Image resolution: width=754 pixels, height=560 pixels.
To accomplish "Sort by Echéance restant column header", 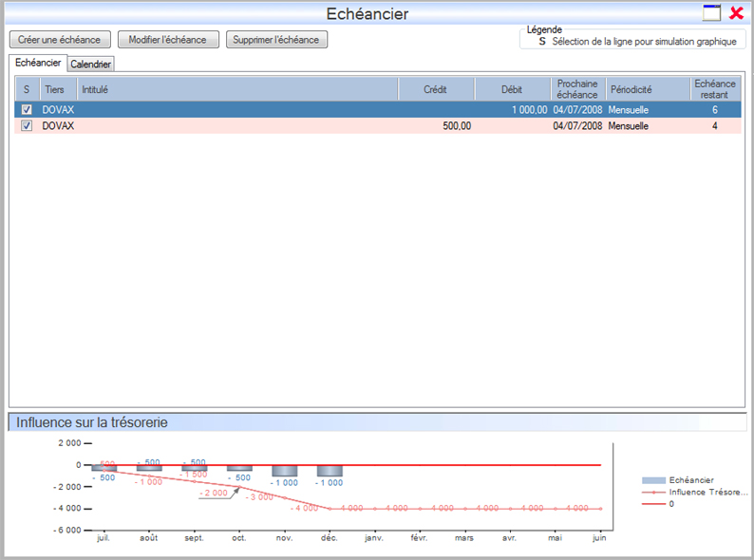I will pyautogui.click(x=715, y=89).
